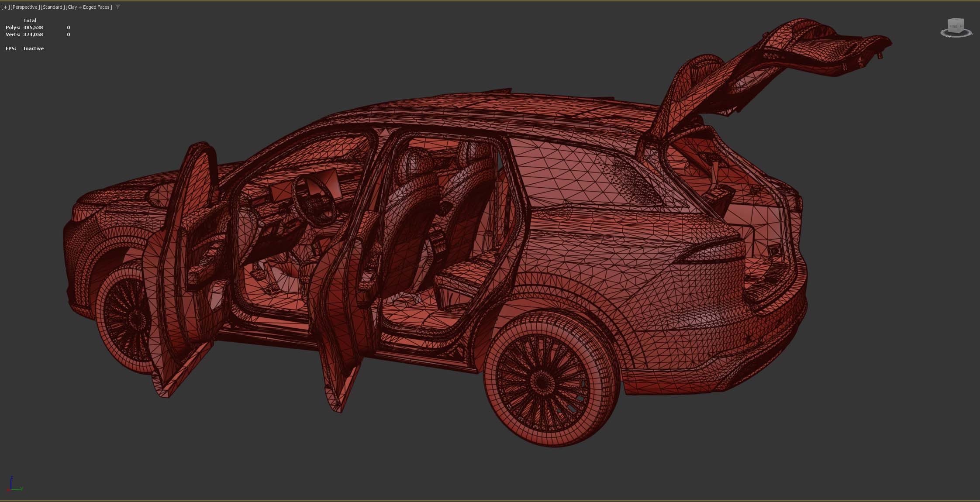
Task: Select the front wheel mesh
Action: tap(124, 319)
